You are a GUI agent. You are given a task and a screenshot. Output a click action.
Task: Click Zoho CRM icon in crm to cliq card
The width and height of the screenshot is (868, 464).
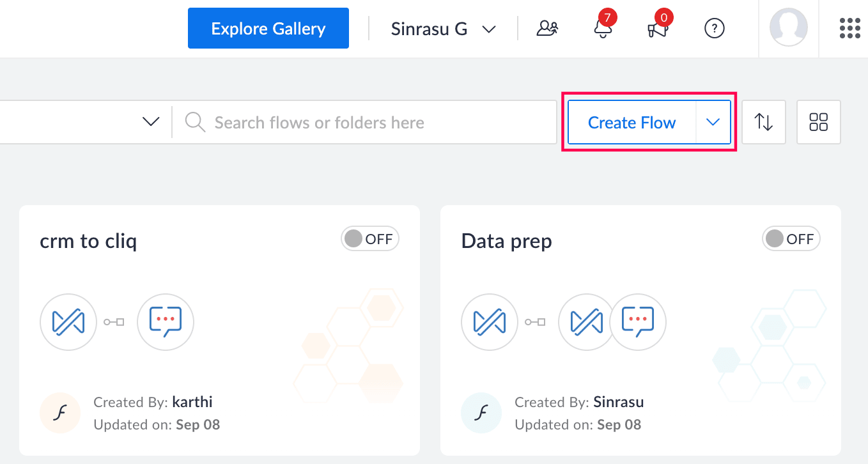[68, 321]
